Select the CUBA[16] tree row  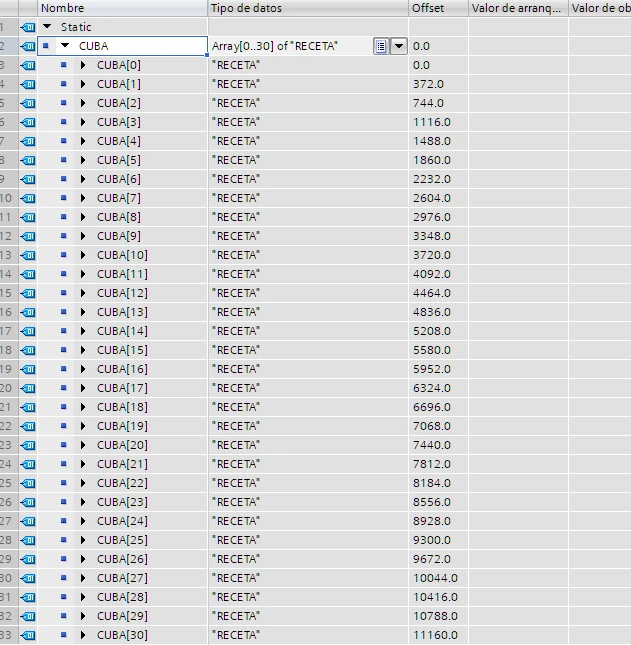pos(122,369)
